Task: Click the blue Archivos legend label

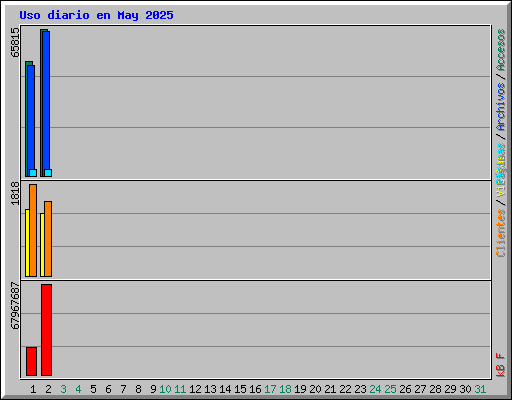Action: pos(501,107)
